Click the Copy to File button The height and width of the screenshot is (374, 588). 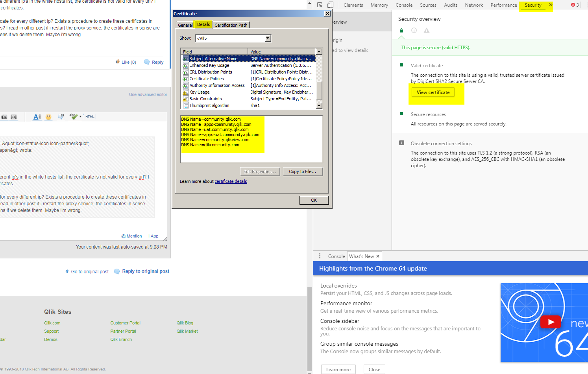tap(303, 171)
